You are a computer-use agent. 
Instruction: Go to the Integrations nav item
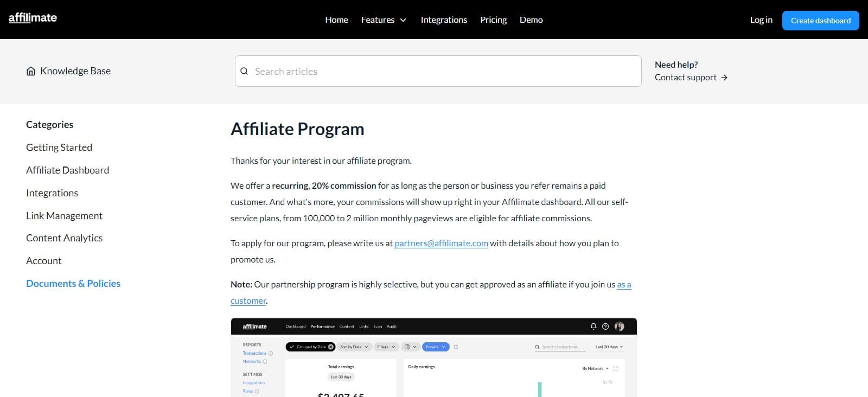[444, 20]
